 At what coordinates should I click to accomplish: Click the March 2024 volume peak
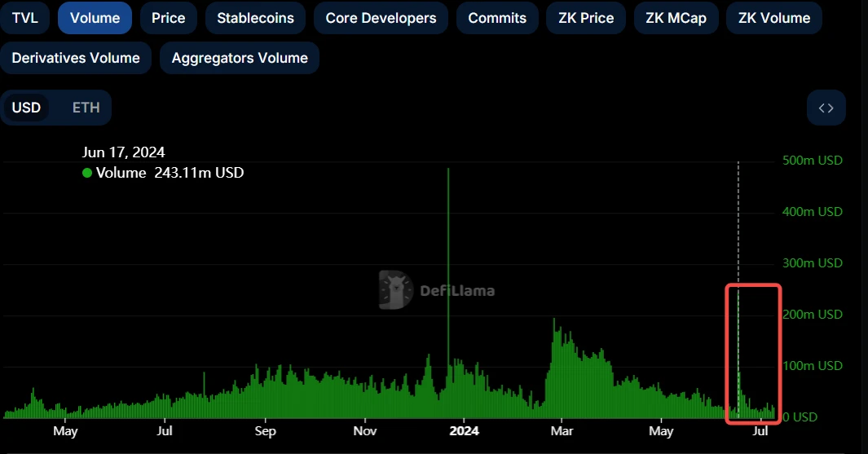click(x=554, y=359)
